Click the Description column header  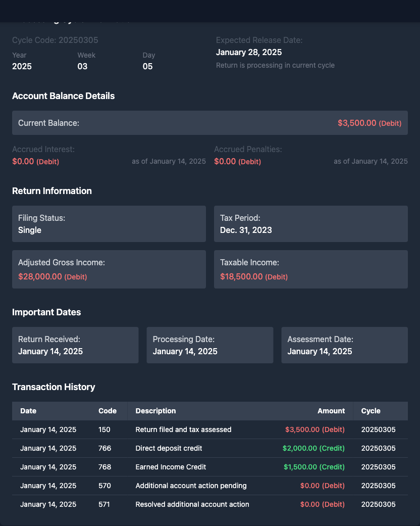(x=155, y=411)
